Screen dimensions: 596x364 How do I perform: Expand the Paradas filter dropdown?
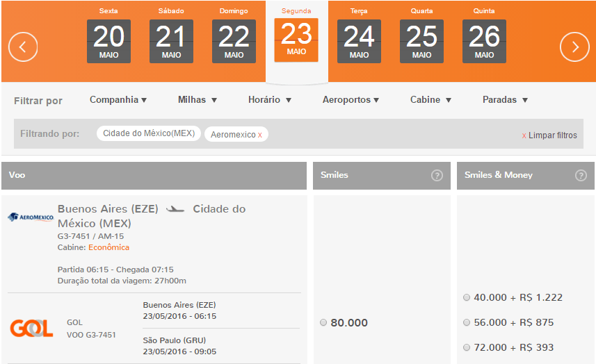point(505,100)
